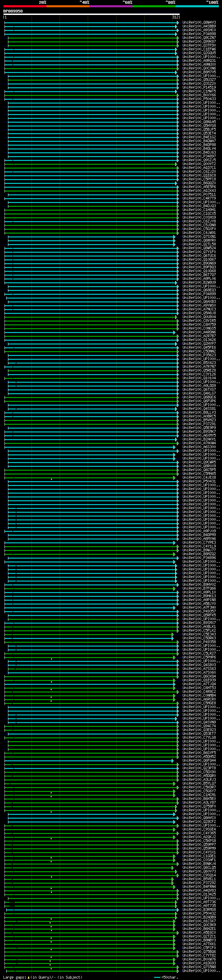222x980 pixels.
Task: Select the UniRef100_Q8AVC0 label
Action: [x=199, y=818]
